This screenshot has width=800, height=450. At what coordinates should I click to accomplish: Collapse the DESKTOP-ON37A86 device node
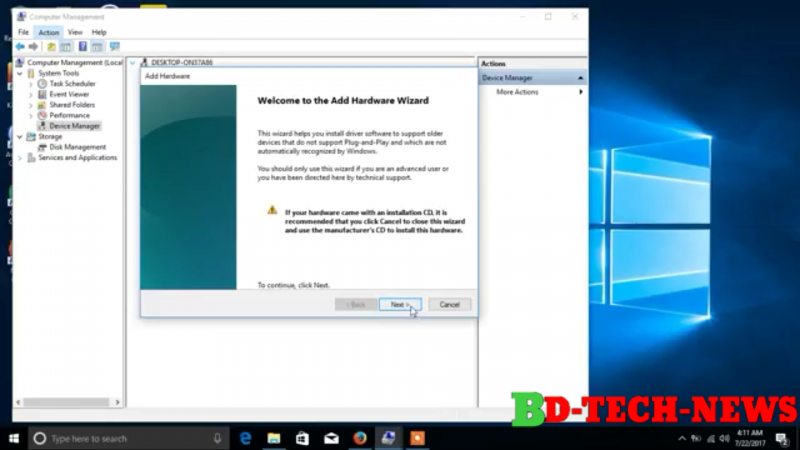[133, 63]
